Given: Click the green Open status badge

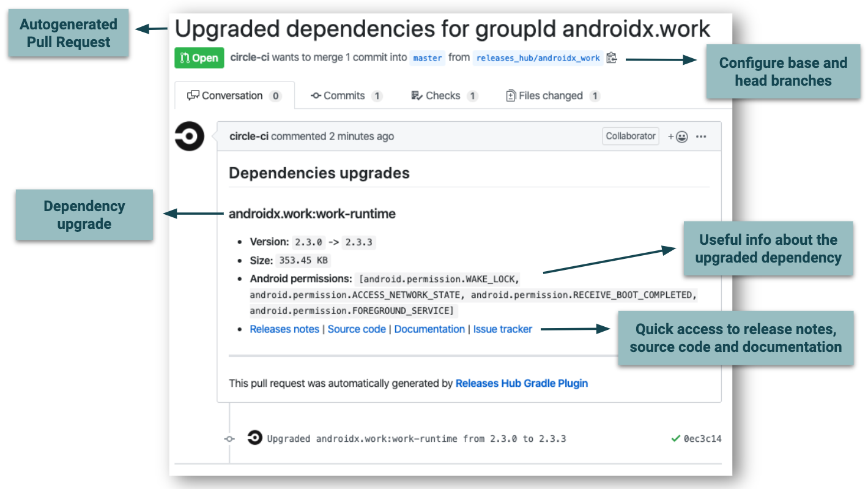Looking at the screenshot, I should pos(199,58).
